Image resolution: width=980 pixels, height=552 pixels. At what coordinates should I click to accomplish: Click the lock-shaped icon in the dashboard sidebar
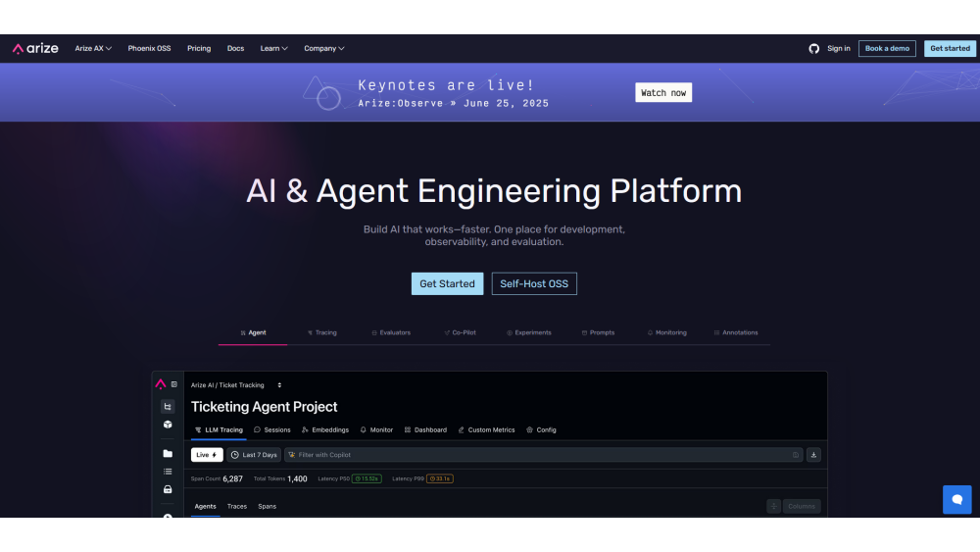pos(168,489)
